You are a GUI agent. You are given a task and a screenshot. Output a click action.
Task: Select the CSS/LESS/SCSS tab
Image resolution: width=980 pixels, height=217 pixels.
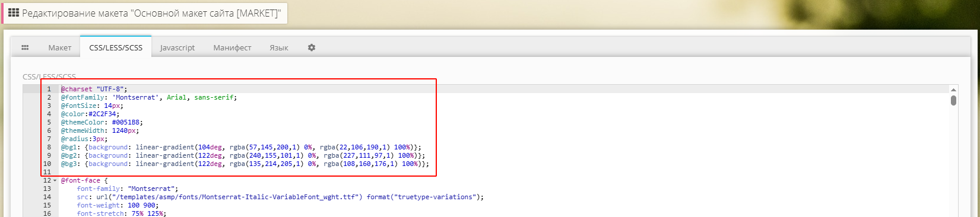(x=116, y=47)
